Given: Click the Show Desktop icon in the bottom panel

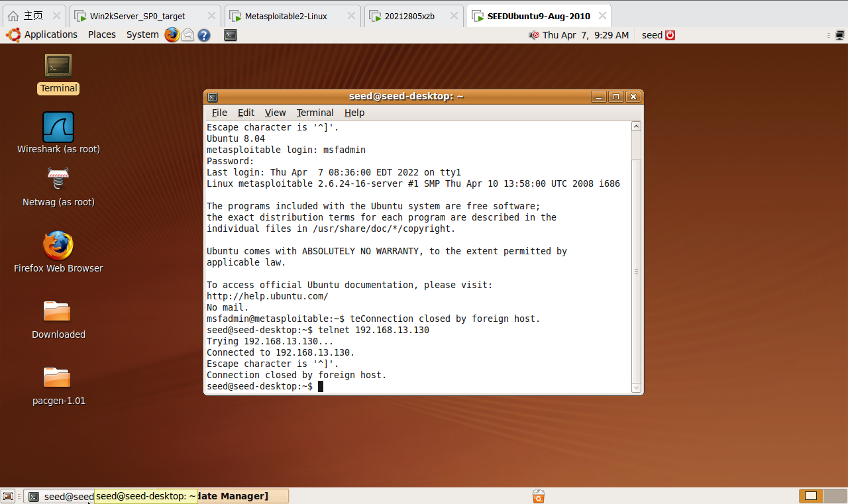Looking at the screenshot, I should (8, 496).
